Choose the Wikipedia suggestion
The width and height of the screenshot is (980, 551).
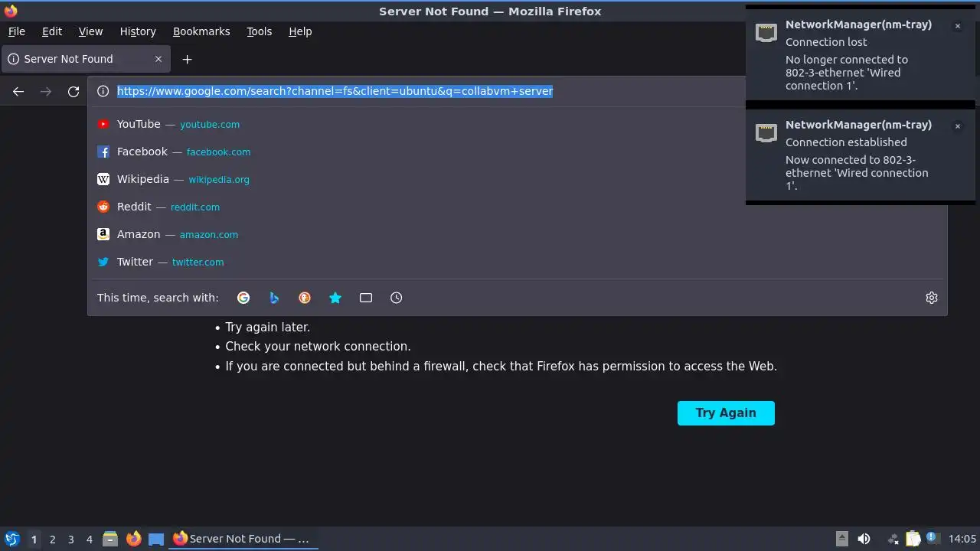[x=517, y=179]
